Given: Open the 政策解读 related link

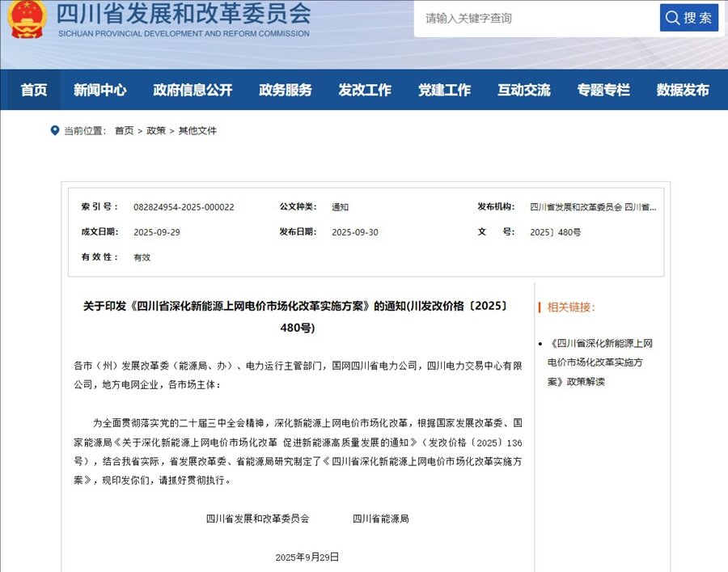Looking at the screenshot, I should 599,362.
